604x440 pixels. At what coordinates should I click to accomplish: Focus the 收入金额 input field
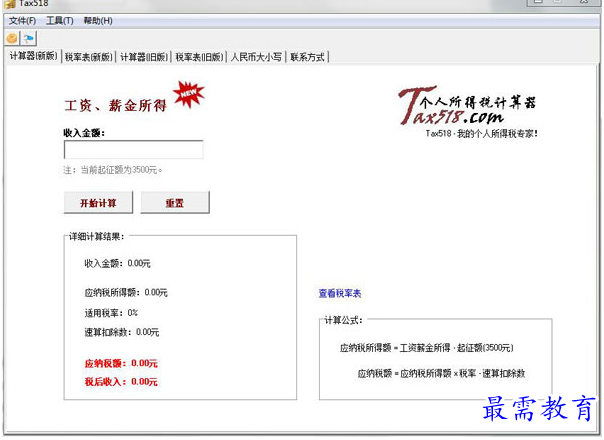tap(133, 149)
